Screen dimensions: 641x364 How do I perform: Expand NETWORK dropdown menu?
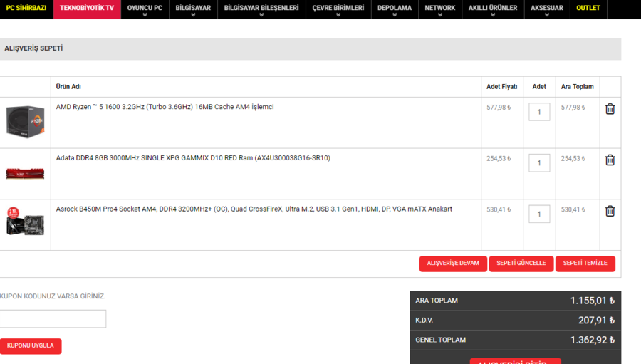(440, 9)
